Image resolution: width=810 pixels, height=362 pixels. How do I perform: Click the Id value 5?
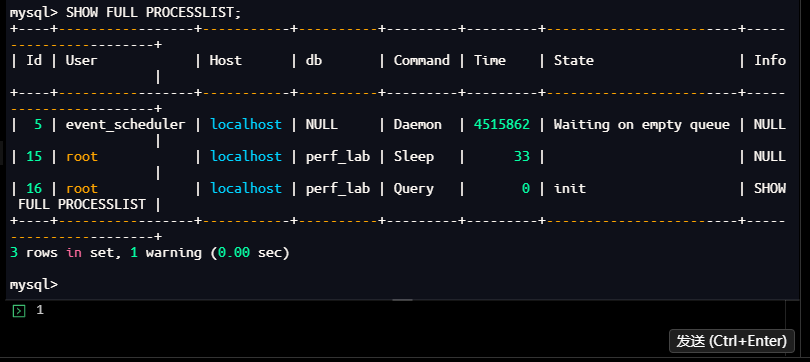(38, 124)
